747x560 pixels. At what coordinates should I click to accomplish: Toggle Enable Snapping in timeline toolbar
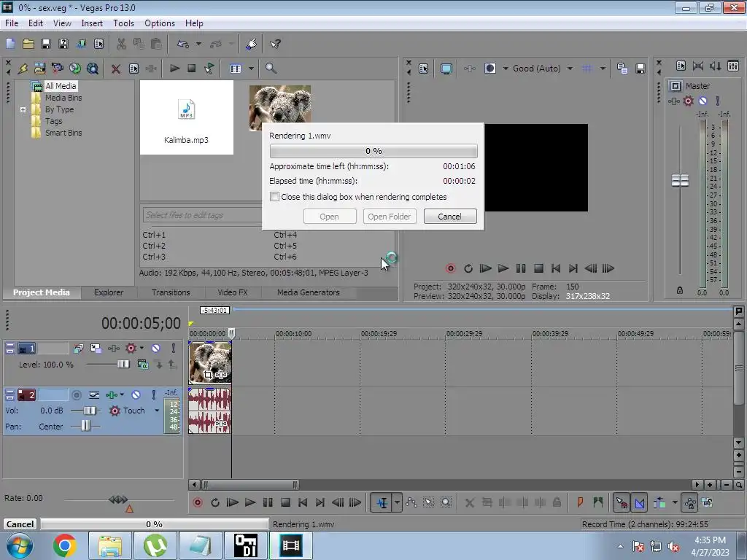(x=622, y=502)
